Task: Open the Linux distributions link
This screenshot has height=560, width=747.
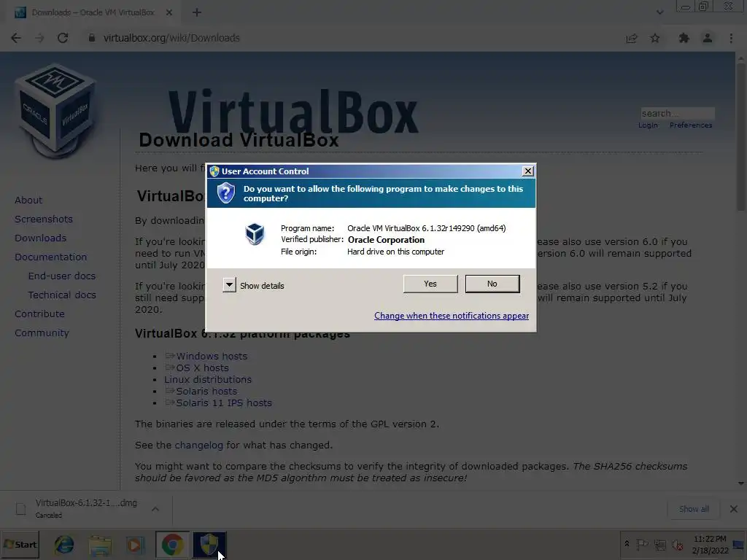Action: pyautogui.click(x=208, y=379)
